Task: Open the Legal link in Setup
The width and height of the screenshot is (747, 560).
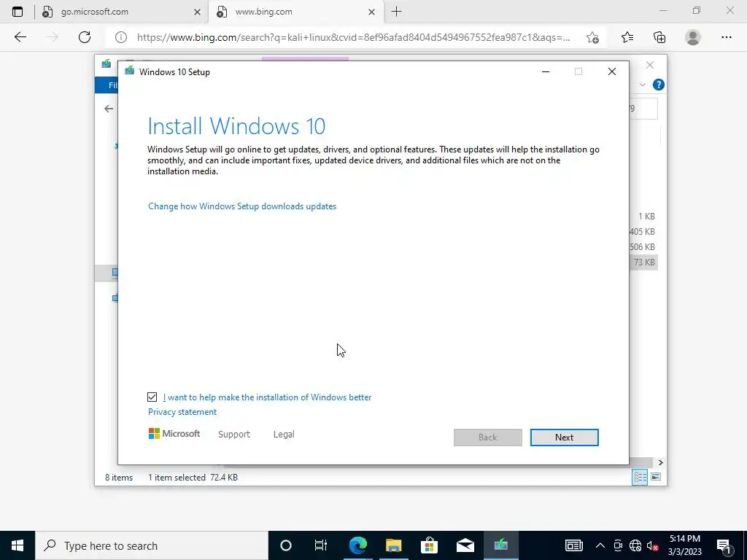Action: (x=284, y=435)
